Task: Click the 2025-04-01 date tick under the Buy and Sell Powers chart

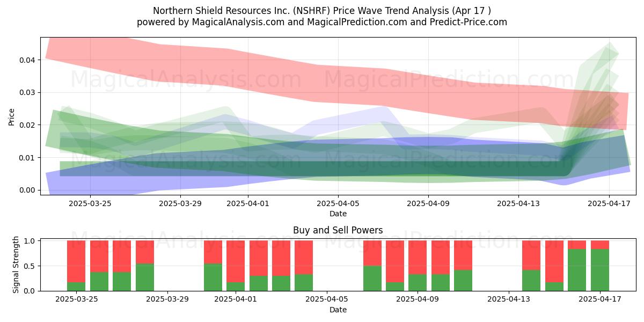Action: (236, 299)
